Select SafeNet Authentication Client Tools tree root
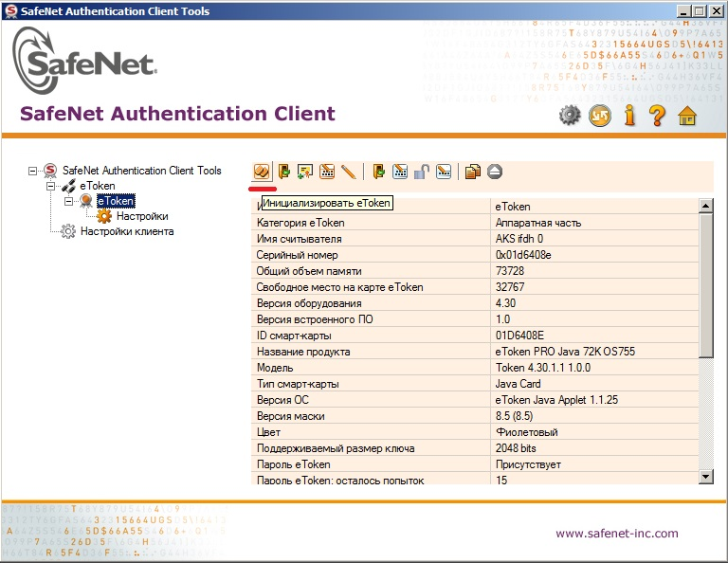Viewport: 728px width, 563px height. [x=141, y=171]
